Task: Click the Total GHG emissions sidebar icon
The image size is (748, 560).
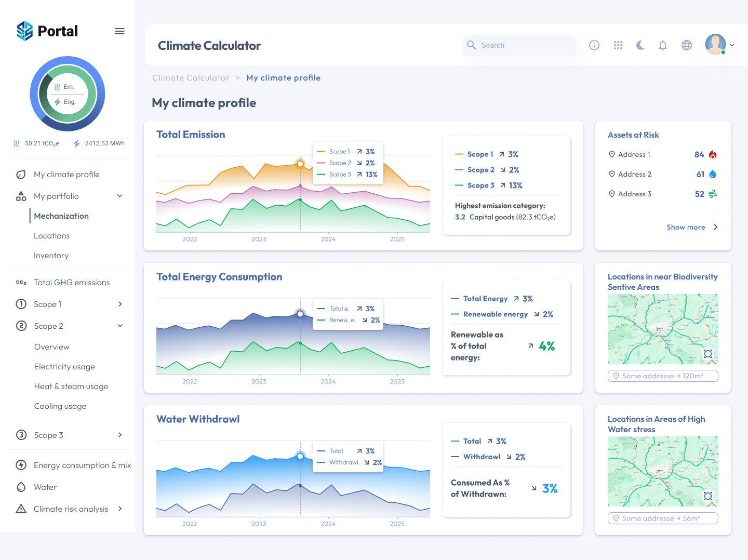Action: point(21,282)
